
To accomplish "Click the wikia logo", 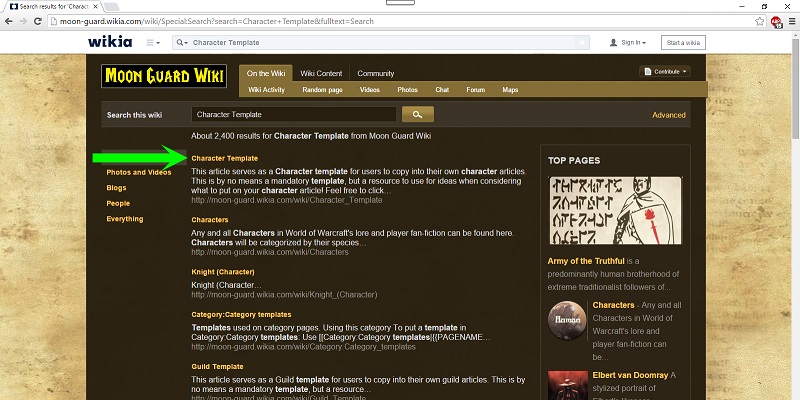I will click(x=110, y=42).
